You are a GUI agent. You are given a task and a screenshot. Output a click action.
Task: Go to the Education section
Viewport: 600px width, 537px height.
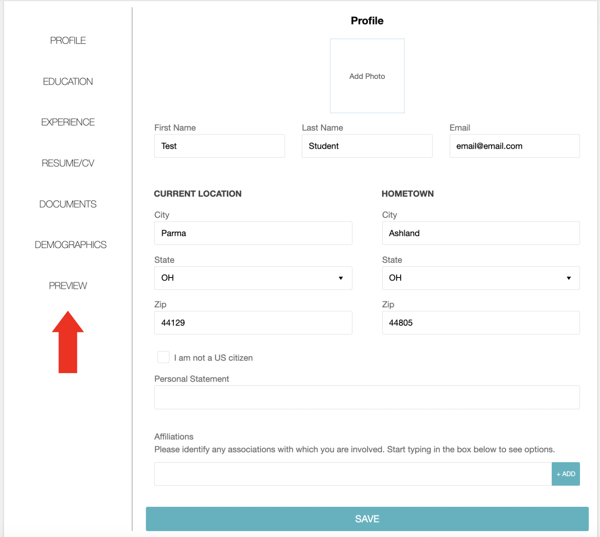(x=68, y=81)
